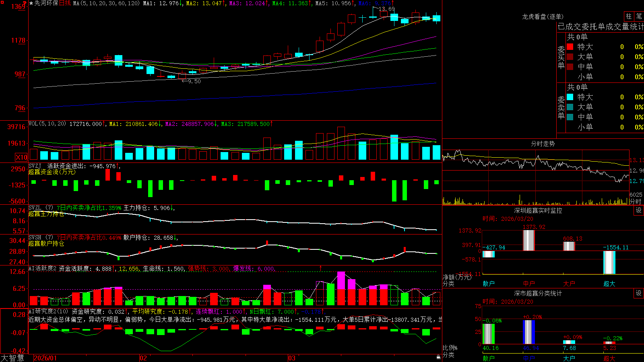The height and width of the screenshot is (362, 644).
Task: Select the 2026/01 timeline marker
Action: tap(45, 358)
